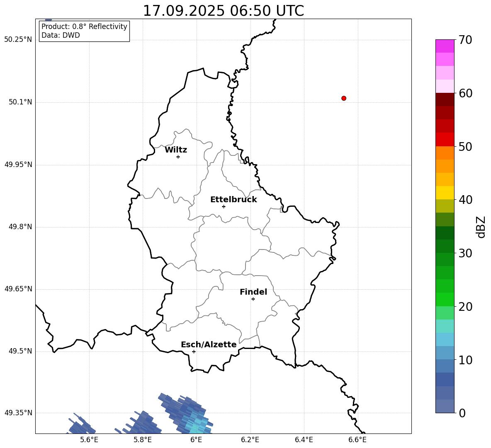Viewport: 491px width, 448px height.
Task: Click the 49.35°N latitude label
Action: click(18, 413)
